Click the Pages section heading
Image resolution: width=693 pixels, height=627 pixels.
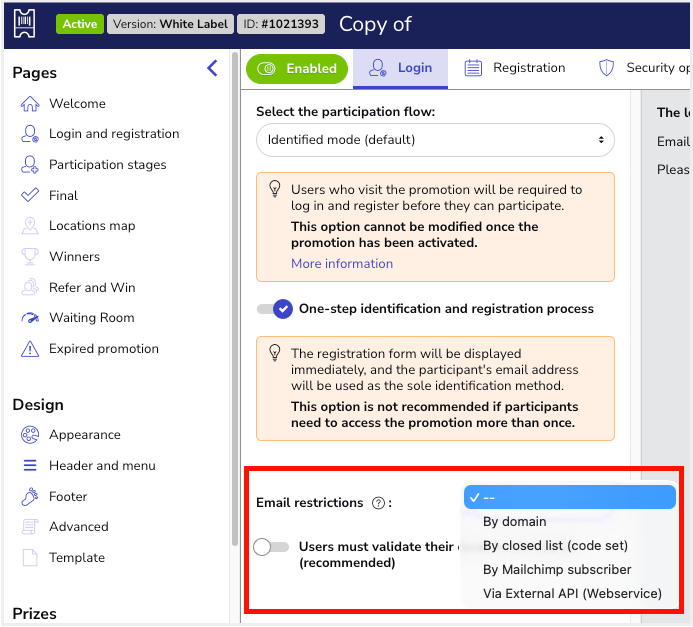tap(34, 73)
